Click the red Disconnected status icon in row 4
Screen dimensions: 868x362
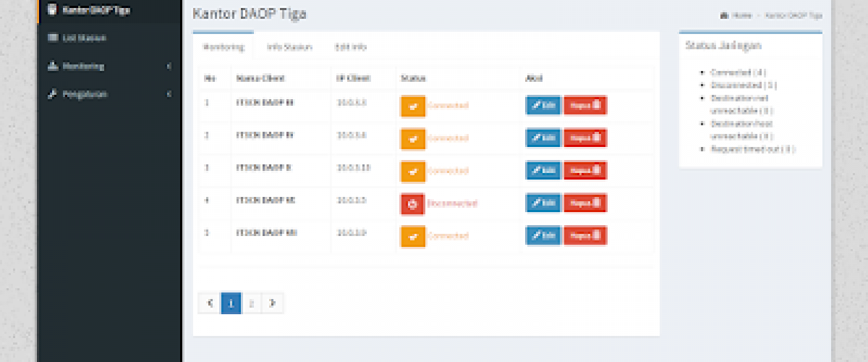point(412,204)
